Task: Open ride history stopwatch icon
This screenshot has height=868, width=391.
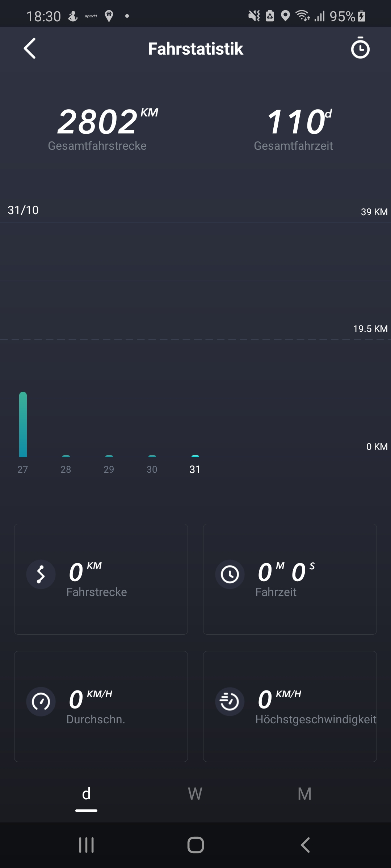Action: (360, 48)
